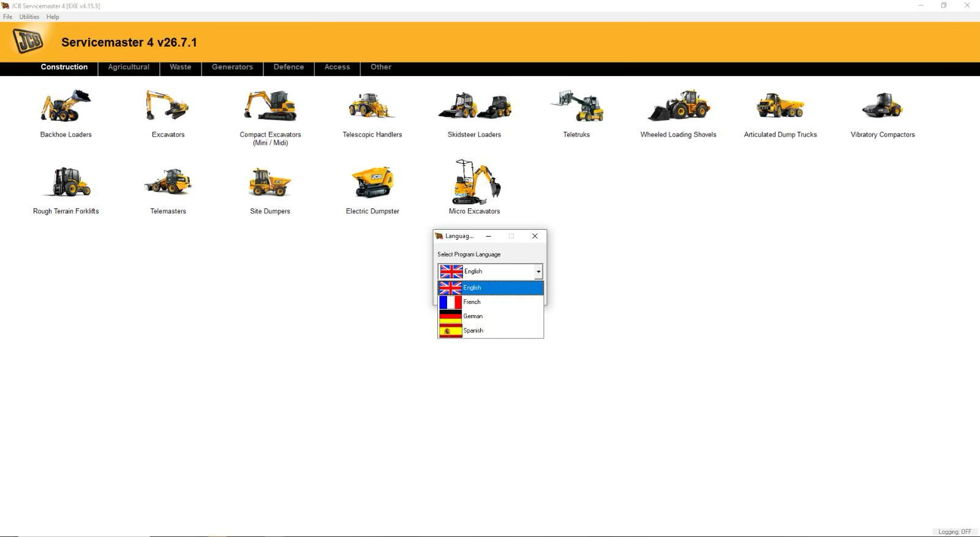The height and width of the screenshot is (537, 980).
Task: Open the Other tab
Action: [x=381, y=67]
